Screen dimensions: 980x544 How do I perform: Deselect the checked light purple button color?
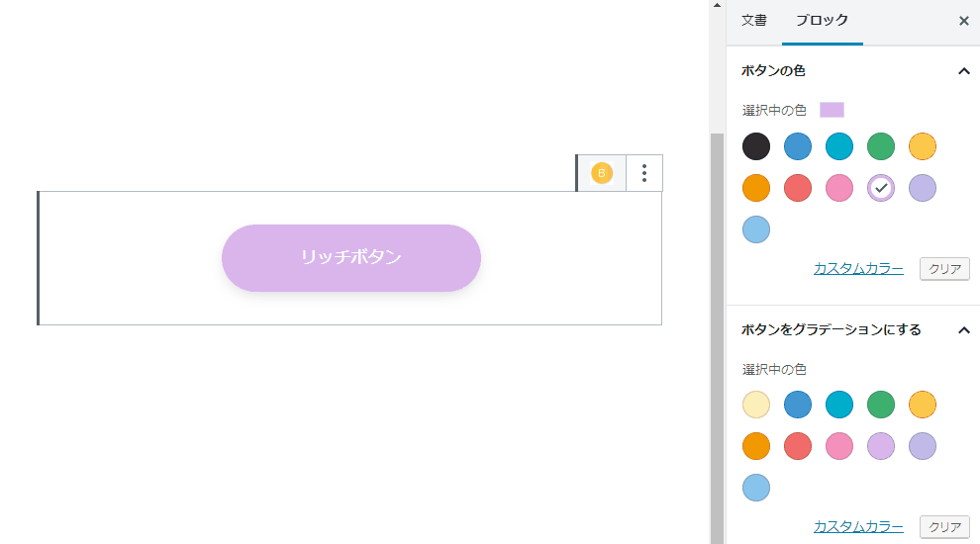[x=881, y=188]
